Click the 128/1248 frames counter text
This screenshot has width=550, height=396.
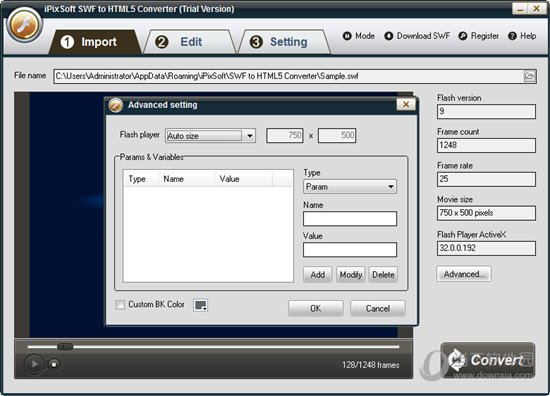coord(371,365)
